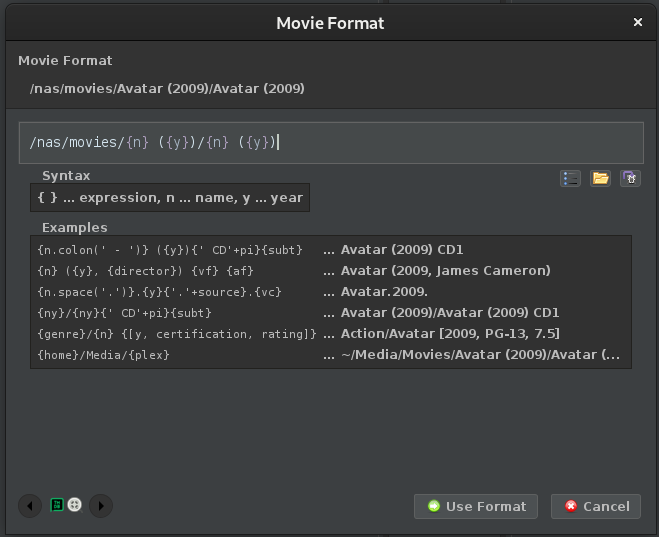Close the Movie Format dialog
The height and width of the screenshot is (537, 659).
tap(638, 22)
